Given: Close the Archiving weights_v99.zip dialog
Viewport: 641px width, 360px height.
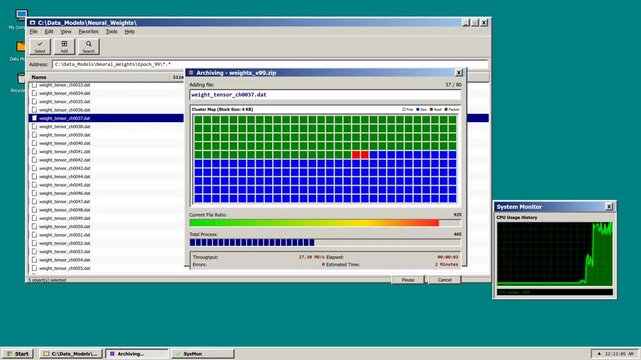Looking at the screenshot, I should point(459,73).
